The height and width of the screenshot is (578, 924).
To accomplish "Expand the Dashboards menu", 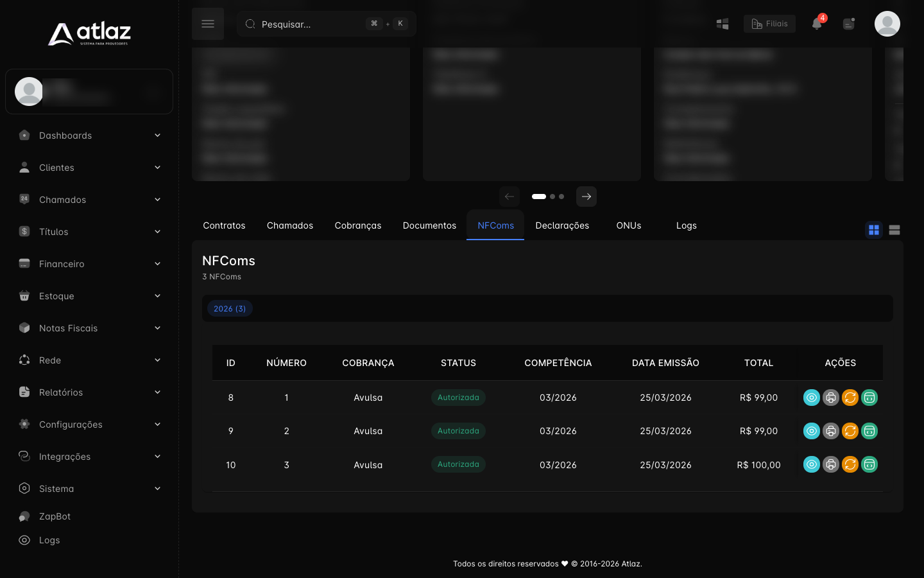I will point(89,136).
